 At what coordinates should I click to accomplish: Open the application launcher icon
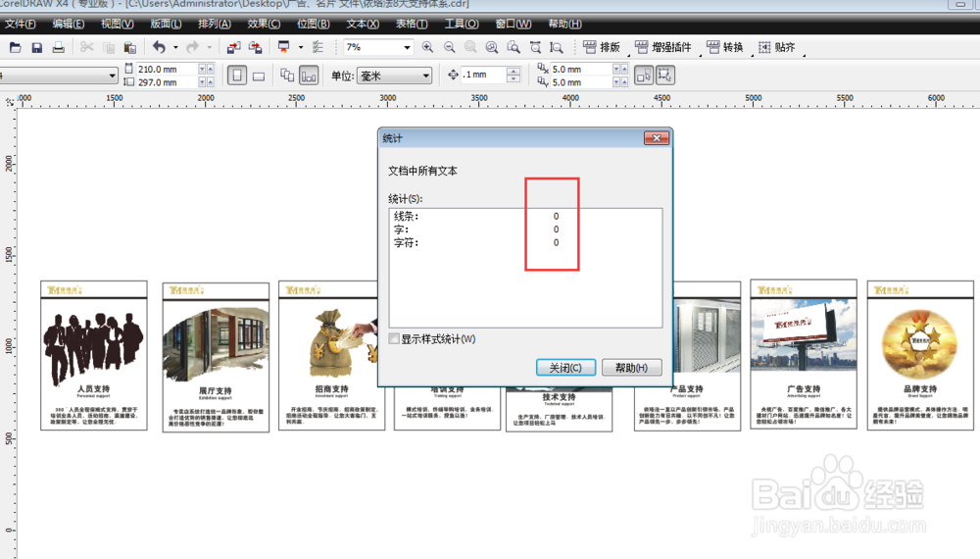point(284,47)
